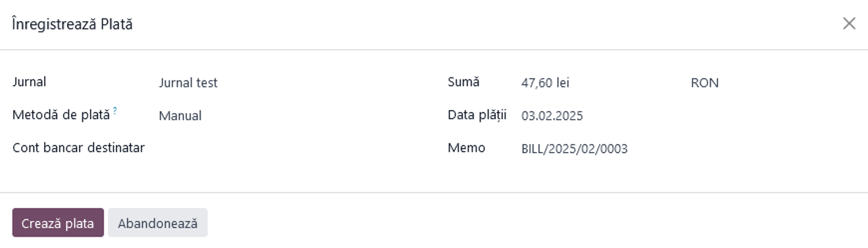
Task: Click the Metodă de plată label
Action: click(x=61, y=115)
